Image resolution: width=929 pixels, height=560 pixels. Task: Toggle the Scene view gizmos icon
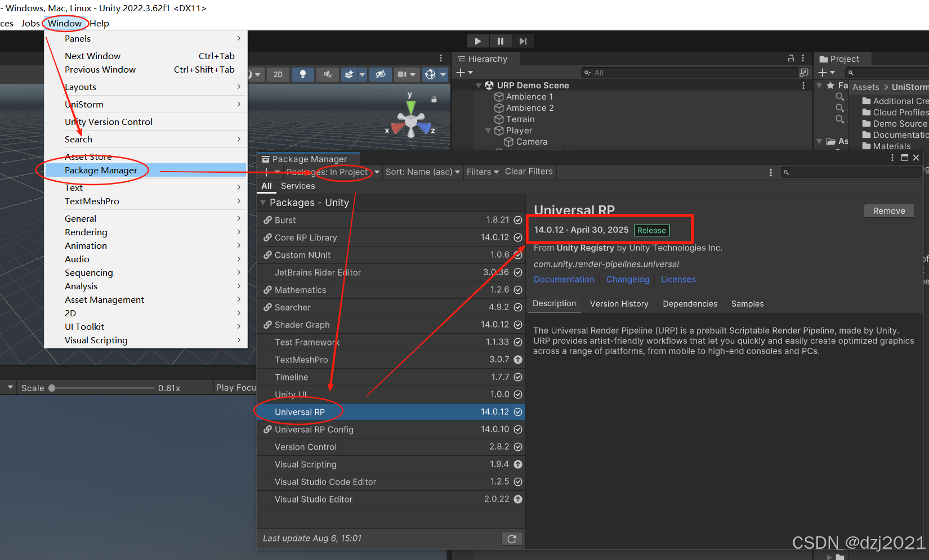[430, 74]
